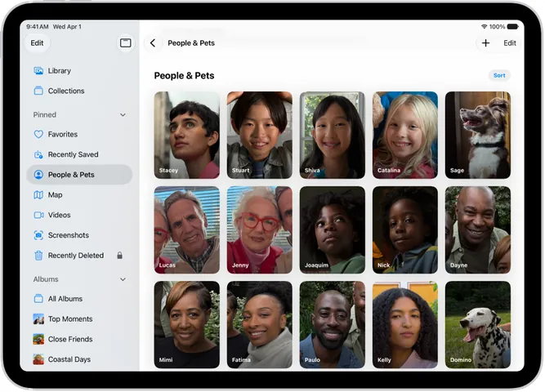Screen dimensions: 545x392
Task: Open Catalina's photo card
Action: click(405, 136)
